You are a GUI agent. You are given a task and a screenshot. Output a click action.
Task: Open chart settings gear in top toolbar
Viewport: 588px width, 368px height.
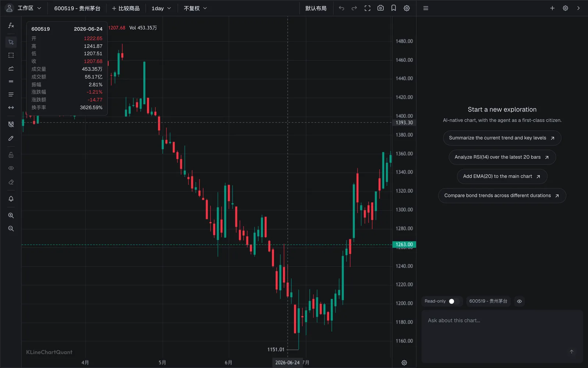(x=407, y=8)
